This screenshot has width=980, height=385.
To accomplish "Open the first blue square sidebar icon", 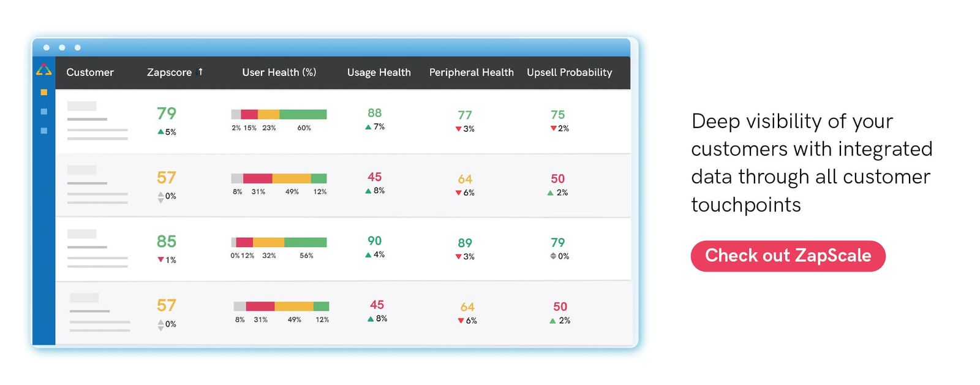I will pos(43,111).
